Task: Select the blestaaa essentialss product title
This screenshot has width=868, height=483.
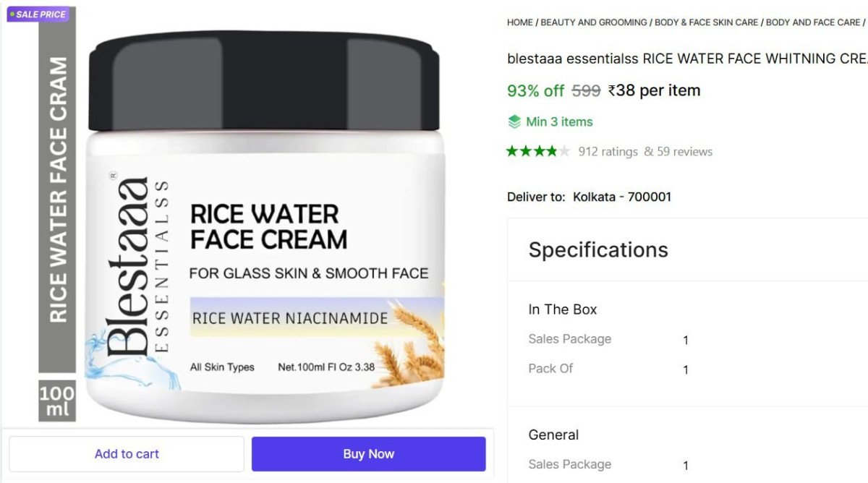Action: [x=687, y=59]
